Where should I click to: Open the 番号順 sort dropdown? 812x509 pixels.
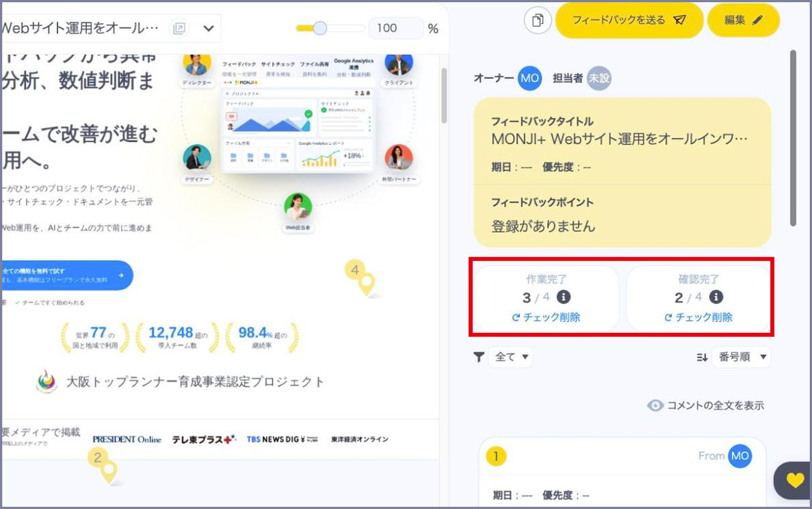741,357
